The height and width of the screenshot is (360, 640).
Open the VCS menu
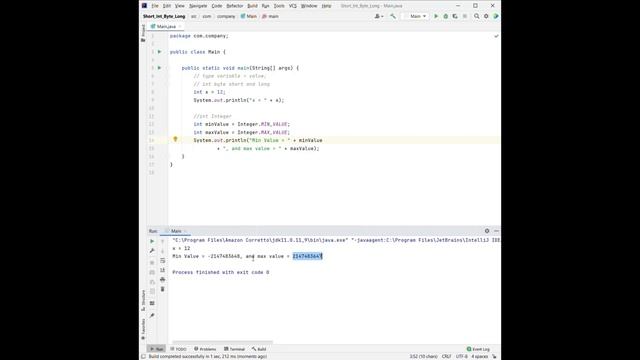293,6
